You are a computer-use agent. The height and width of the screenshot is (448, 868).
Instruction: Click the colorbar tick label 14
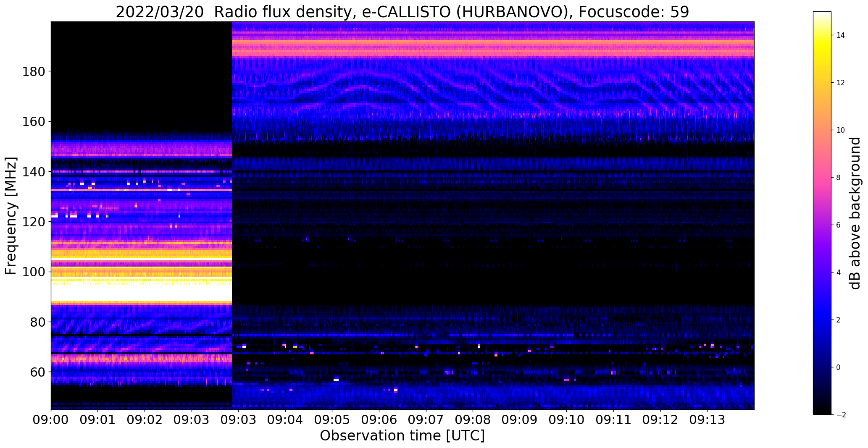coord(840,35)
